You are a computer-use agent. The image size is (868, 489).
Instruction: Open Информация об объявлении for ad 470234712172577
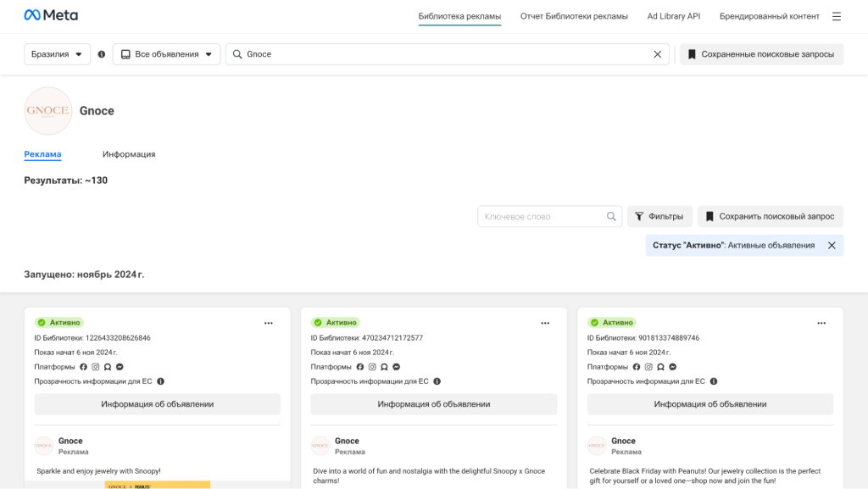[433, 404]
